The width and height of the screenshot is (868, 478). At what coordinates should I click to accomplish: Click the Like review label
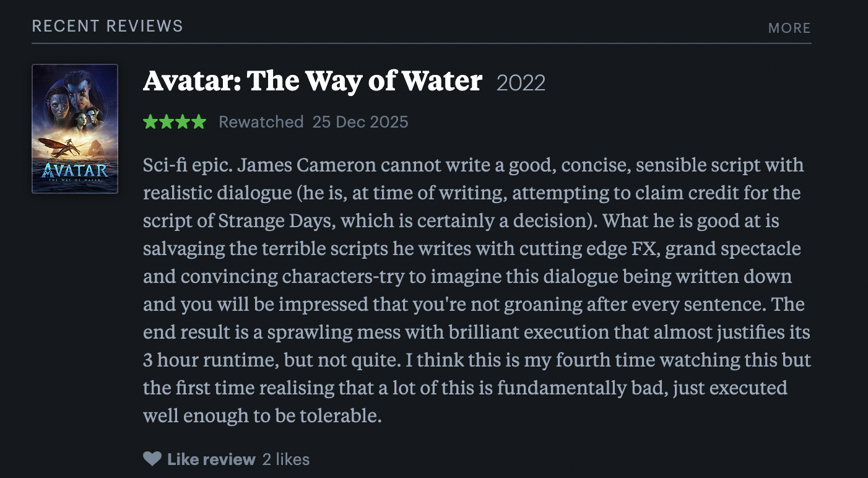click(x=211, y=459)
